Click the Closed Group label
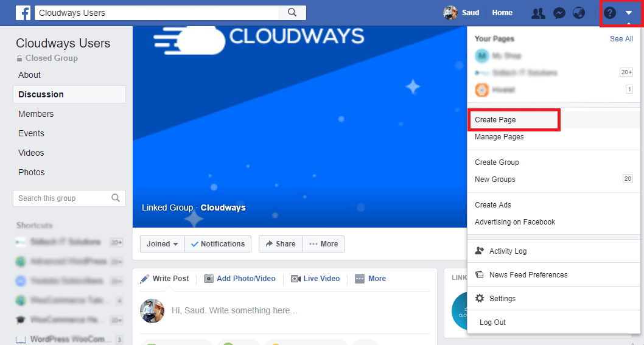The width and height of the screenshot is (644, 345). click(x=52, y=58)
